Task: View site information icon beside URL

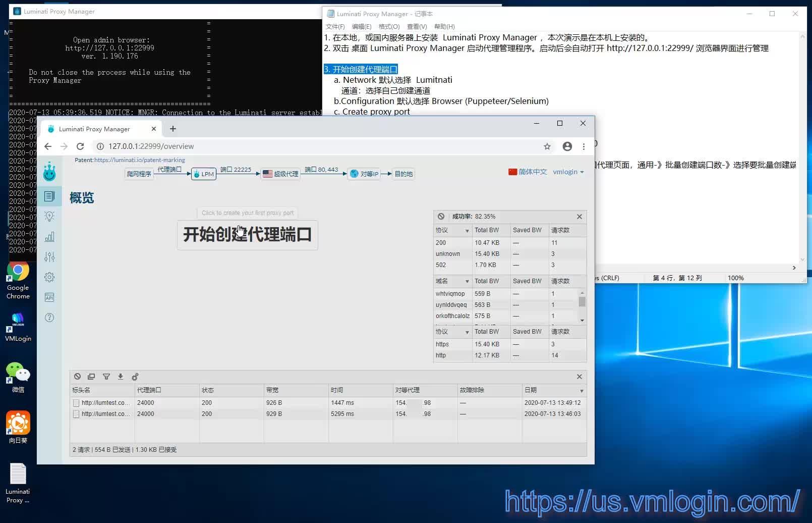Action: (x=100, y=146)
